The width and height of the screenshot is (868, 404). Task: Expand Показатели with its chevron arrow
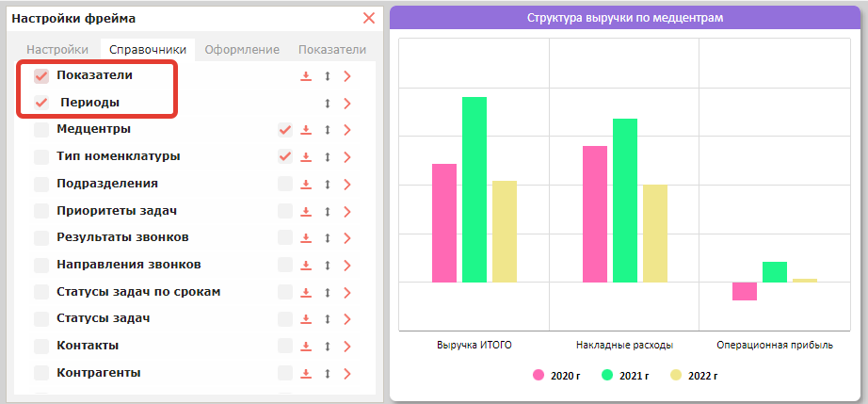(347, 76)
